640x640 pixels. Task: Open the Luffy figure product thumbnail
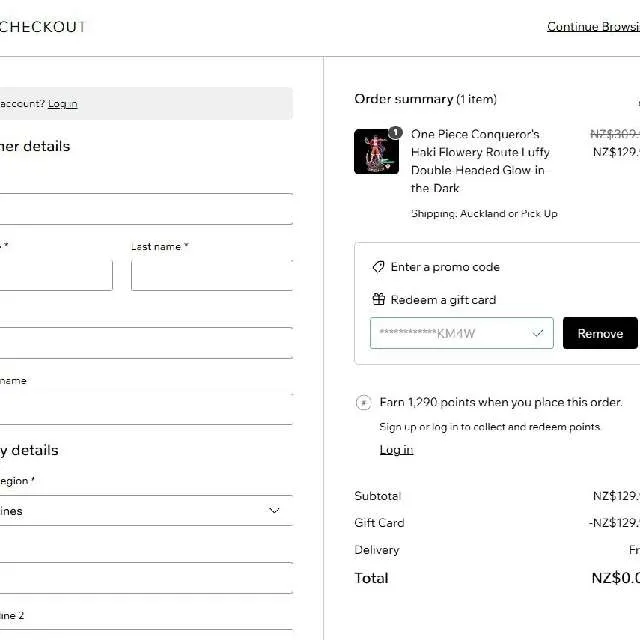pos(376,151)
